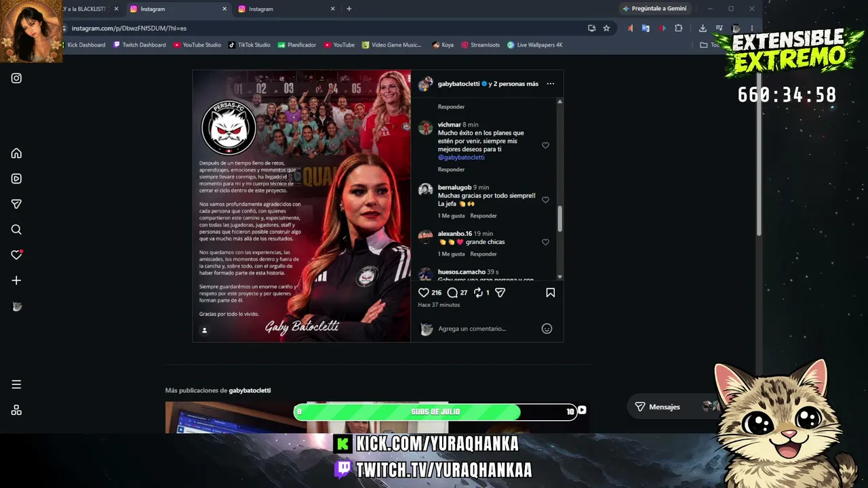
Task: Open Kick Dashboard bookmark
Action: [84, 45]
